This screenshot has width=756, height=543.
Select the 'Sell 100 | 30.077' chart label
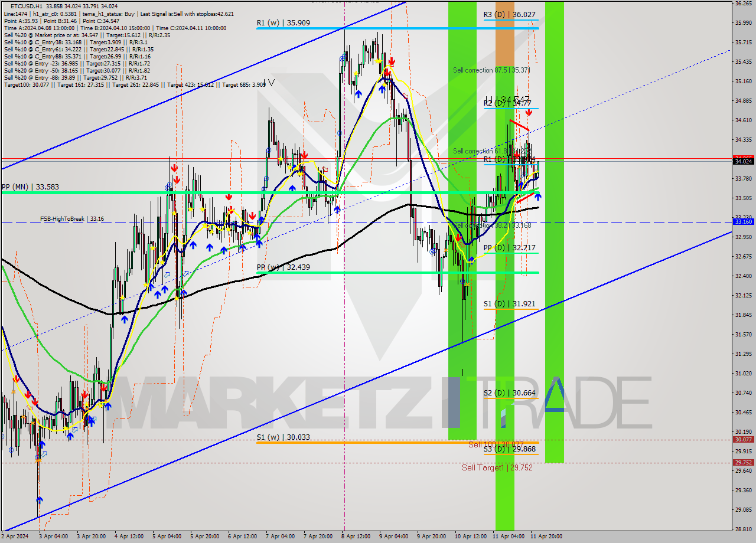(496, 444)
